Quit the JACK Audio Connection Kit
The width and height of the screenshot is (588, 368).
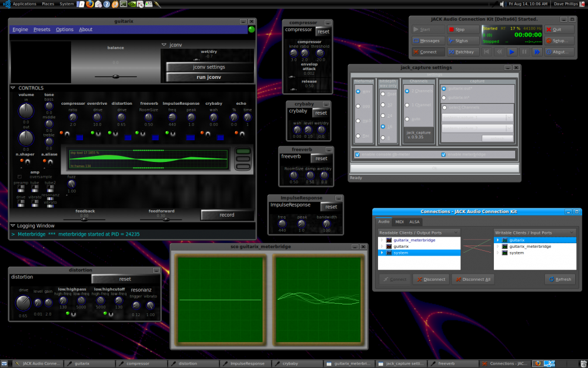(x=559, y=29)
